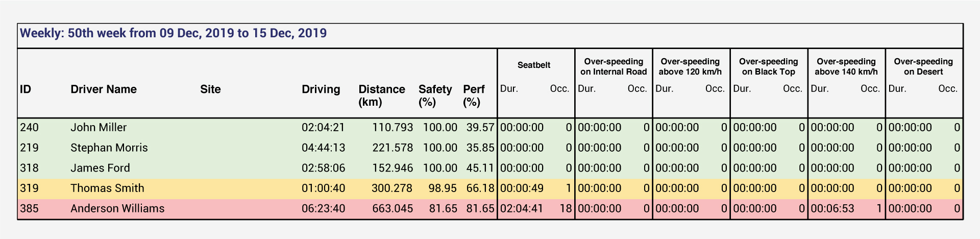Click the ID column header
Screen dimensions: 980x239
tap(26, 89)
